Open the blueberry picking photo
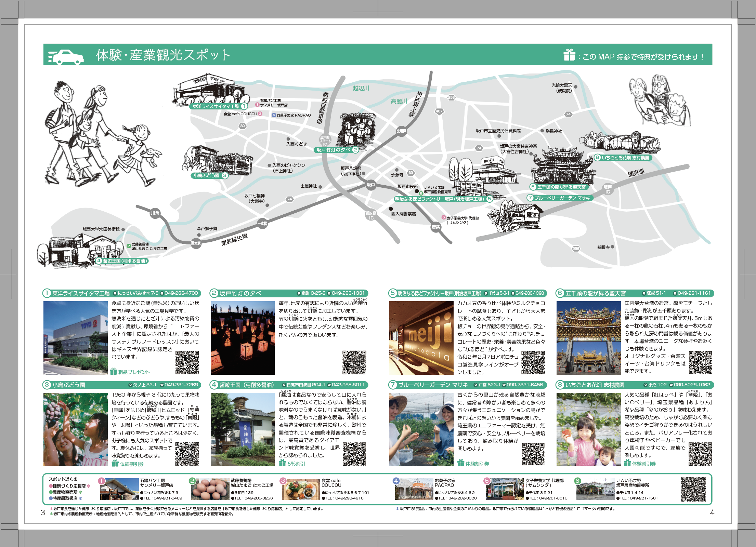Viewport: 756px width, 547px height. [421, 429]
